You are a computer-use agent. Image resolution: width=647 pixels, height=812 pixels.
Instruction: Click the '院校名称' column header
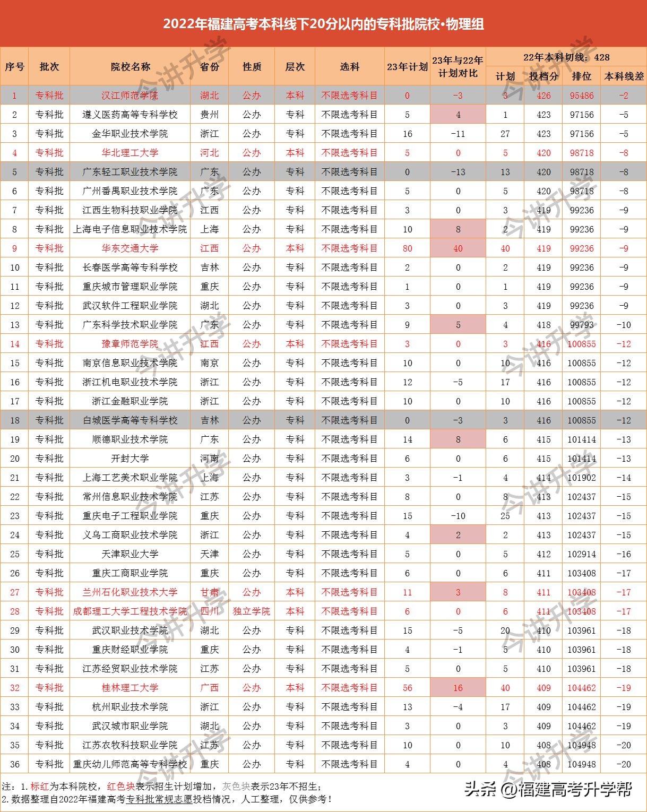tap(130, 67)
